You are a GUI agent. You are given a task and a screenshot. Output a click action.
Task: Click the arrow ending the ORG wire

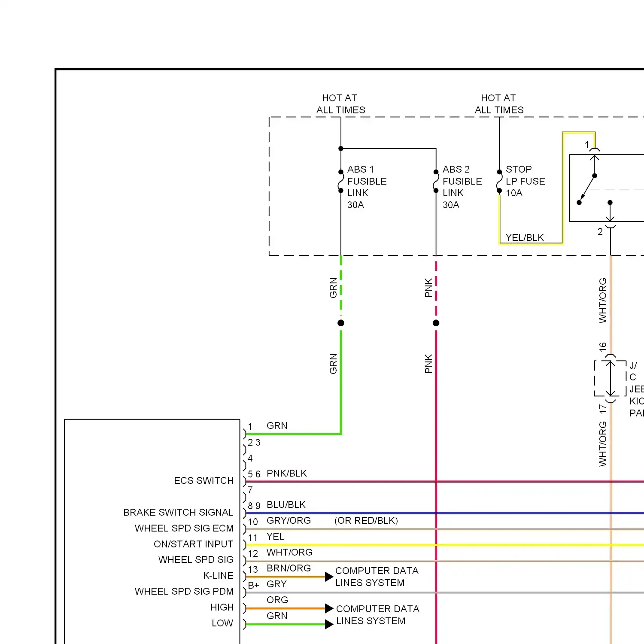pyautogui.click(x=329, y=608)
